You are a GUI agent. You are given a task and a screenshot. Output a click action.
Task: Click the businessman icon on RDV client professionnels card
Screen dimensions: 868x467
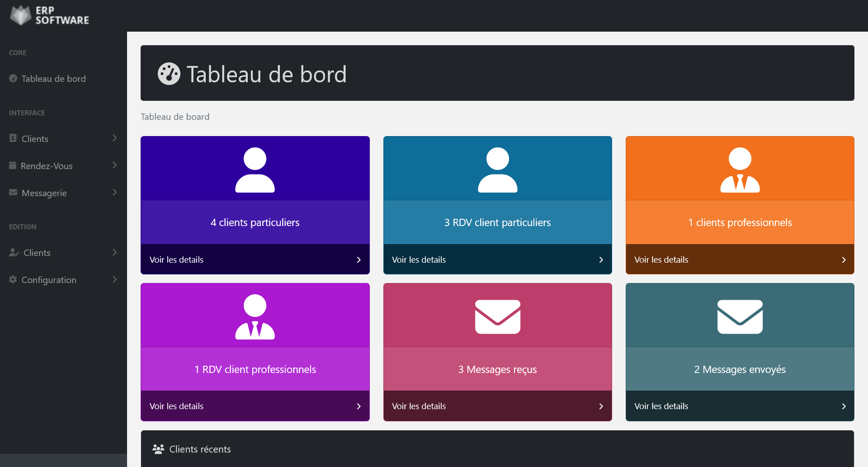point(255,317)
